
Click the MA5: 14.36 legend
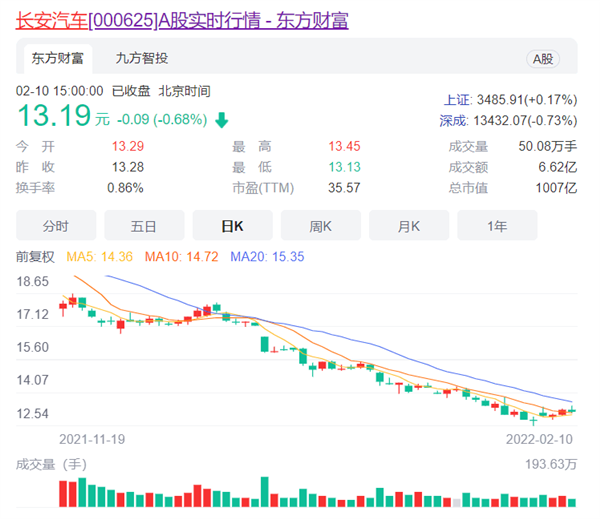pyautogui.click(x=99, y=256)
